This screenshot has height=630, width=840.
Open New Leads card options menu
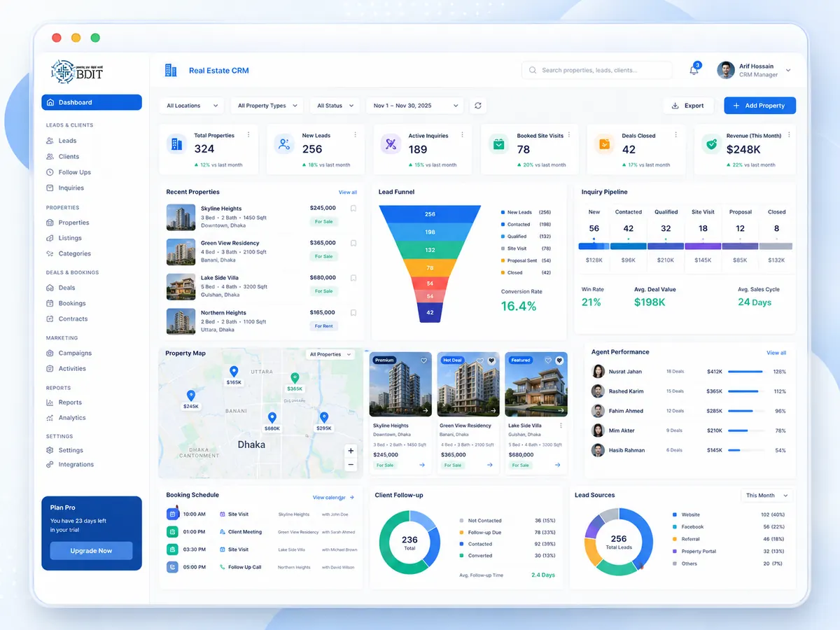pyautogui.click(x=355, y=135)
